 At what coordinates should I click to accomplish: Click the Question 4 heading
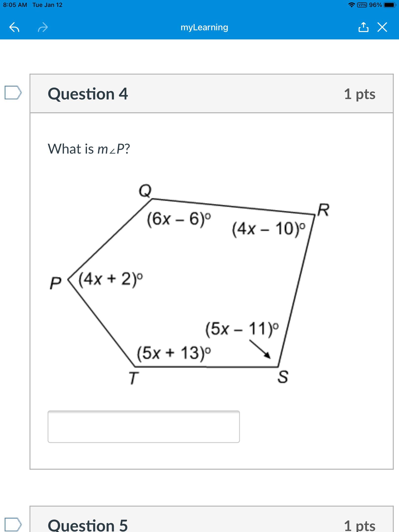tap(88, 94)
